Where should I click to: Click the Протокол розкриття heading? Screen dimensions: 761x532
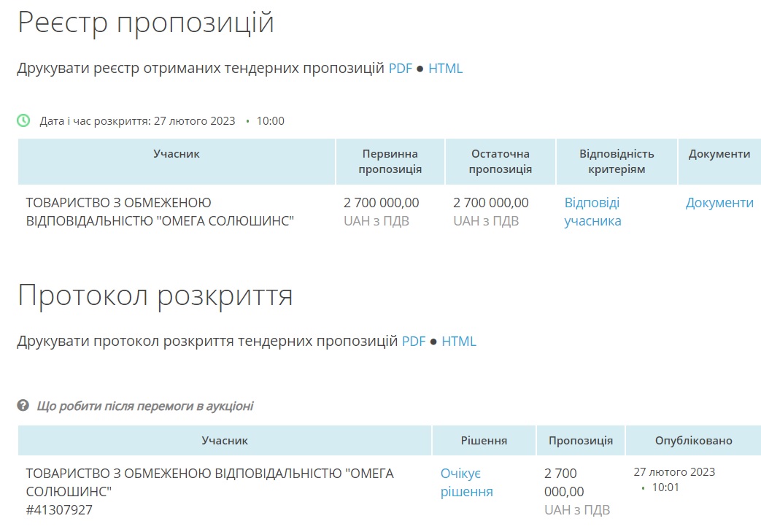[155, 295]
